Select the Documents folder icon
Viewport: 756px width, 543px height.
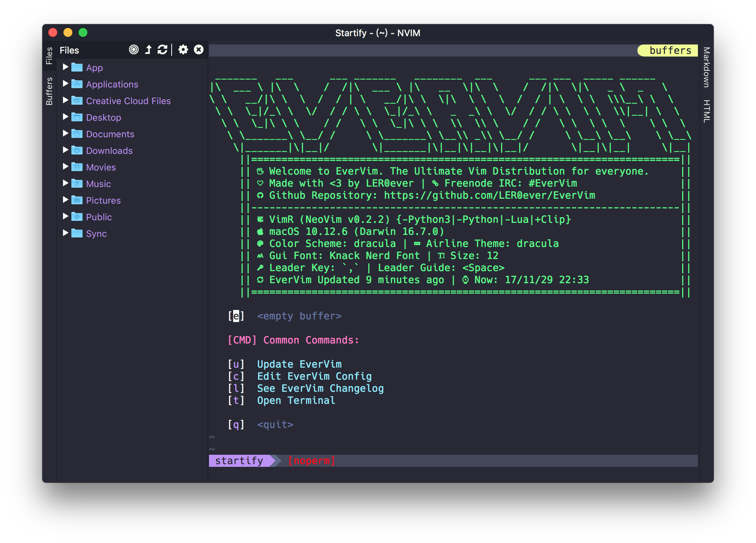coord(77,134)
